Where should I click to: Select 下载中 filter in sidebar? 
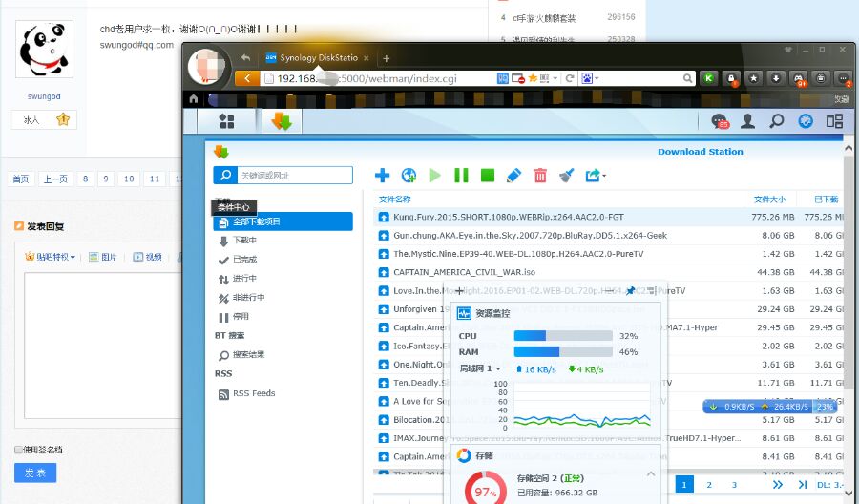coord(244,240)
